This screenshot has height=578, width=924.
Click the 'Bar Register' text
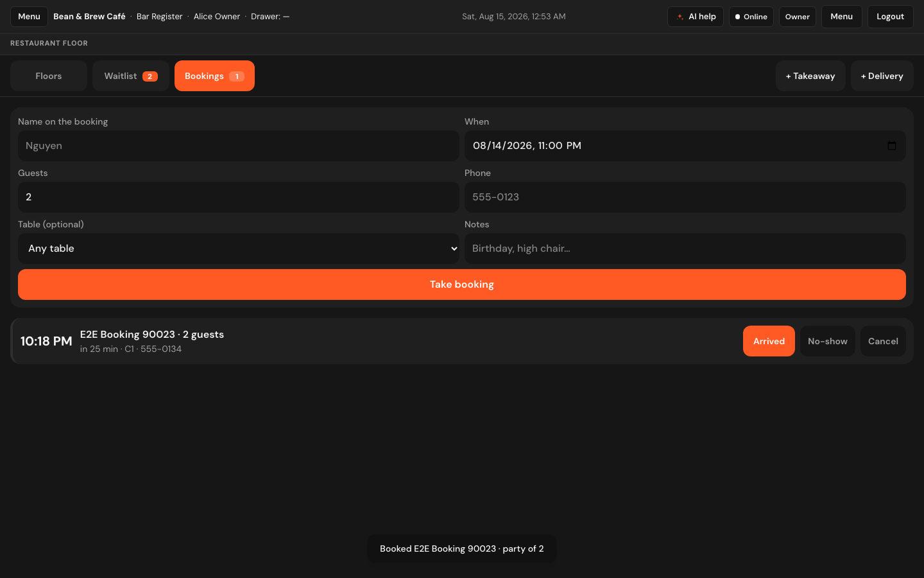pos(160,17)
